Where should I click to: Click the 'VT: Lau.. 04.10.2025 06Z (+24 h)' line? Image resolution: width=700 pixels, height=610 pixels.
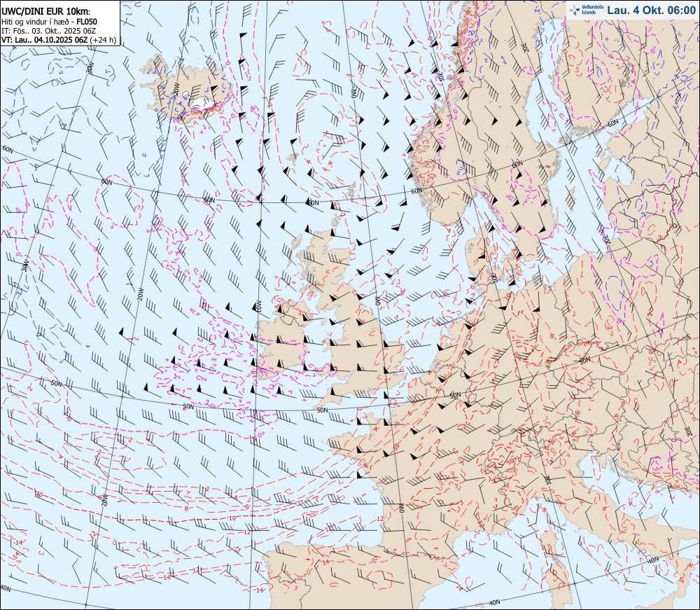point(59,40)
